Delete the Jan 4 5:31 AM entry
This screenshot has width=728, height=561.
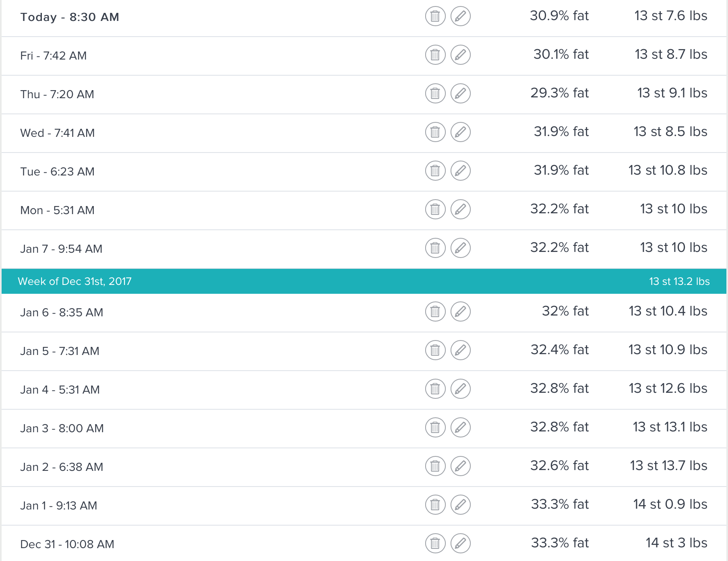[435, 389]
